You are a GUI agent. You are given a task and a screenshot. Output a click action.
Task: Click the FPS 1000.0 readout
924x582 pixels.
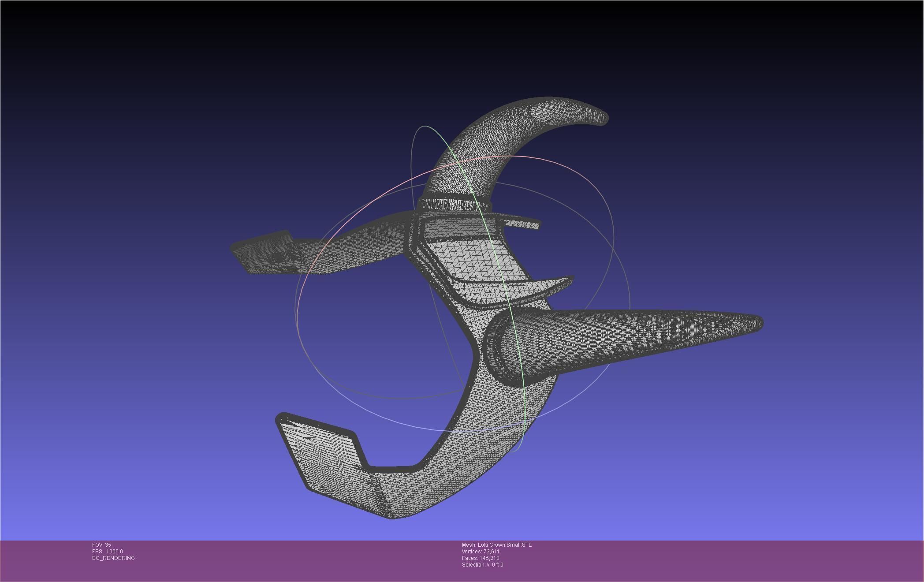(108, 552)
